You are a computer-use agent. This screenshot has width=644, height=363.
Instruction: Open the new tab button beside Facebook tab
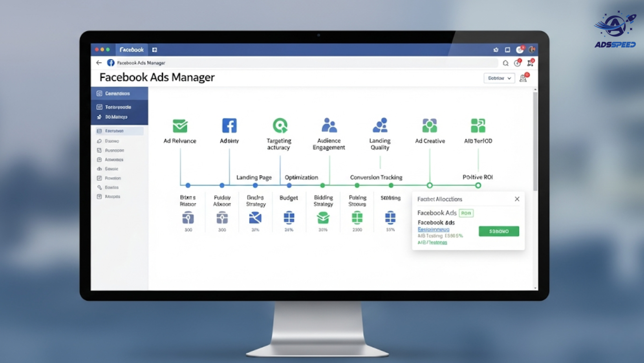(155, 50)
